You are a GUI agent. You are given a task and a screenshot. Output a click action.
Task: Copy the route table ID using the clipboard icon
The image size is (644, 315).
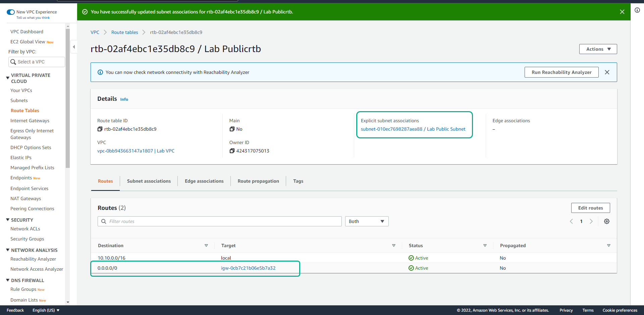coord(100,129)
